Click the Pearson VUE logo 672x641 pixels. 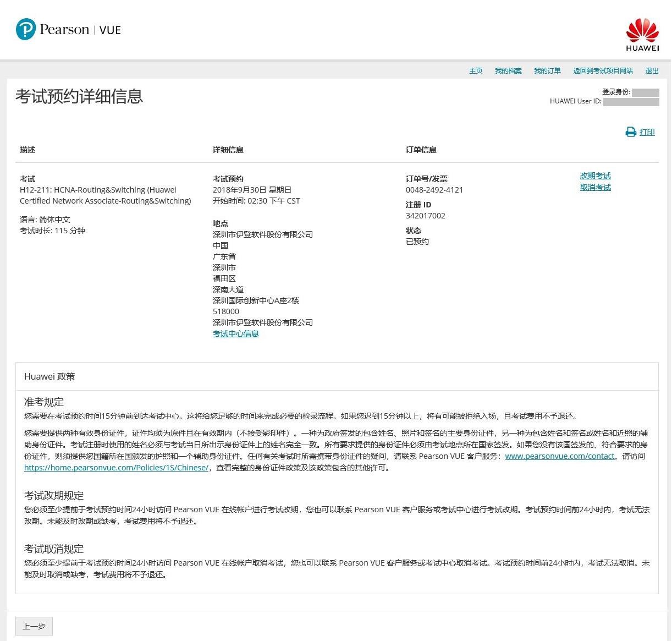click(x=68, y=29)
